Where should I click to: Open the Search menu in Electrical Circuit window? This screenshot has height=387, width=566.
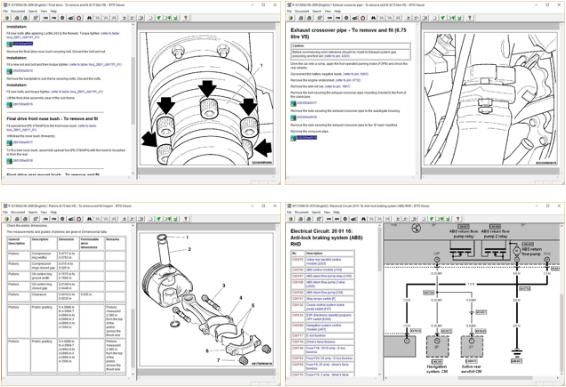(x=317, y=212)
